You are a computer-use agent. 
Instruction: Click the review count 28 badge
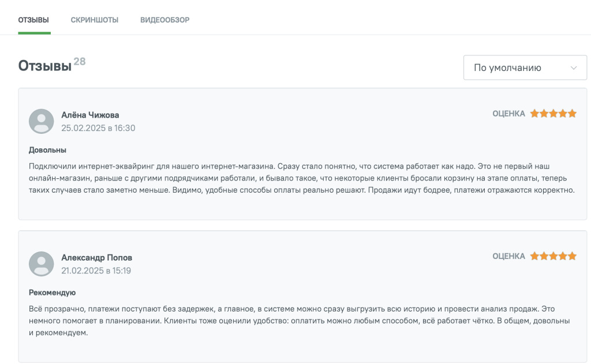pyautogui.click(x=80, y=61)
